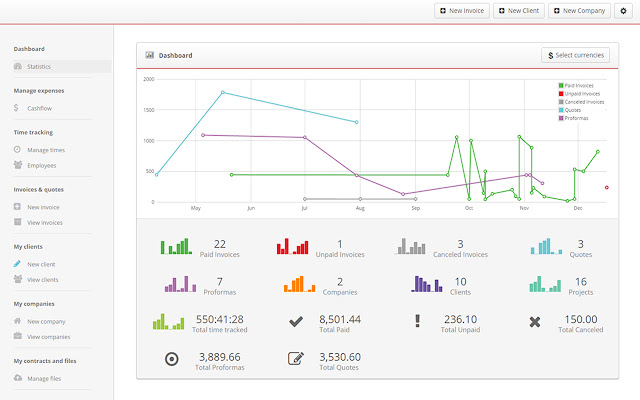Click the Total Quotes pencil edit icon
640x400 pixels.
coord(296,359)
